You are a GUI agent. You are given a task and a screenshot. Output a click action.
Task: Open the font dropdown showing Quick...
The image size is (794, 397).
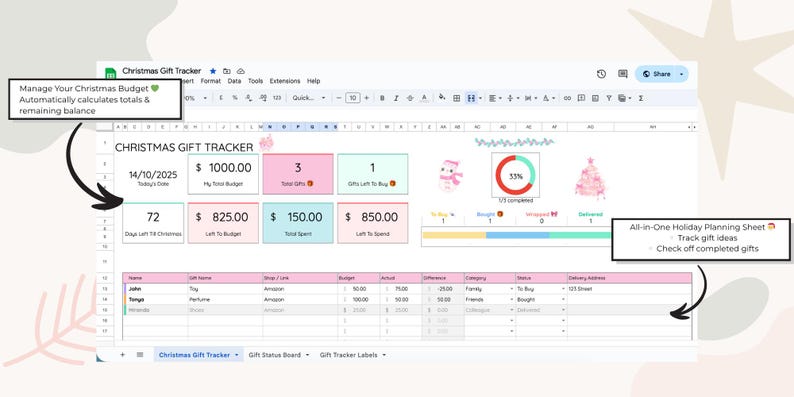[308, 98]
